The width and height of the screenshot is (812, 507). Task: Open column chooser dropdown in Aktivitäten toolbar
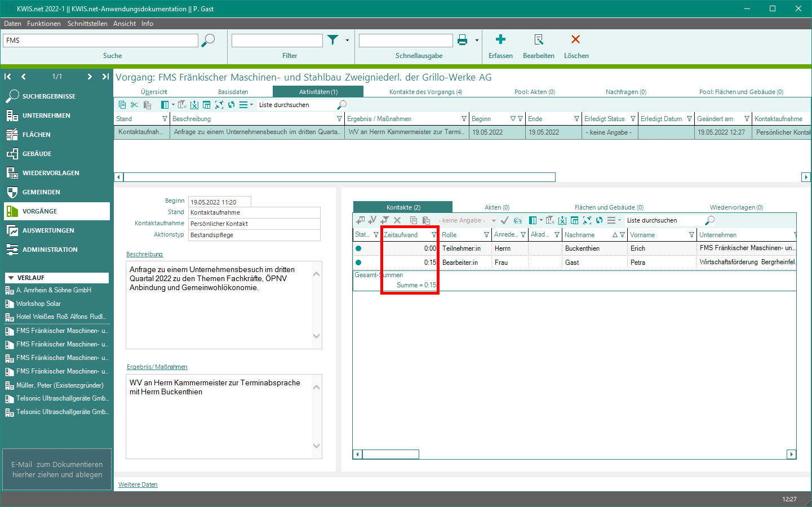(173, 105)
